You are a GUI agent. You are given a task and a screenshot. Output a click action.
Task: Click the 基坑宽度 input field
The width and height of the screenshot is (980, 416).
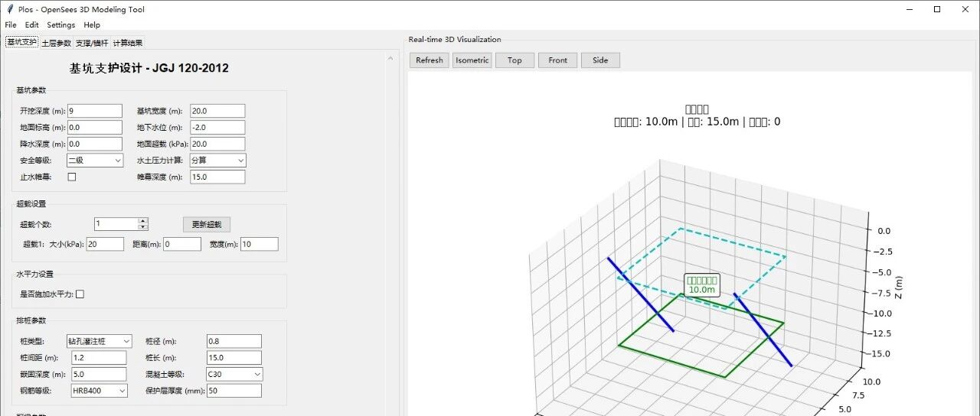217,111
